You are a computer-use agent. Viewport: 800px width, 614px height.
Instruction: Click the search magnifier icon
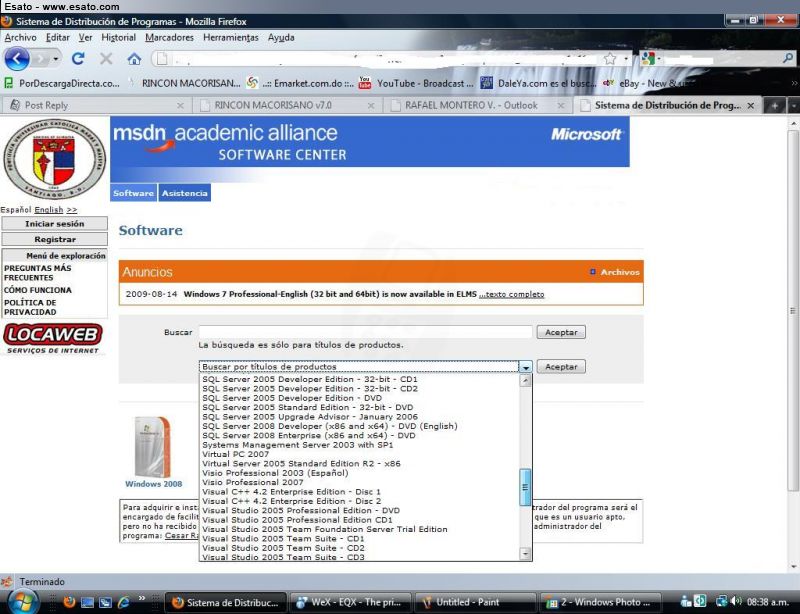point(788,59)
